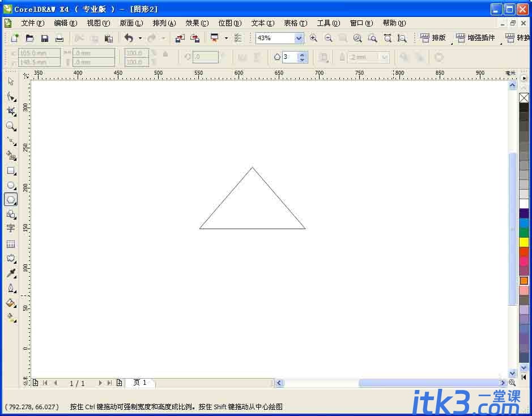Open the 文本(X) menu
Viewport: 532px width, 416px height.
[263, 23]
